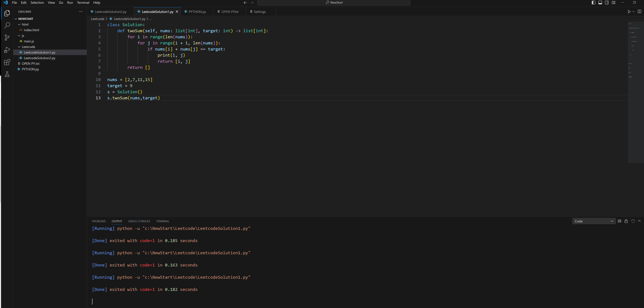Switch to PYTHON.py editor tab
This screenshot has height=308, width=644.
click(x=197, y=12)
